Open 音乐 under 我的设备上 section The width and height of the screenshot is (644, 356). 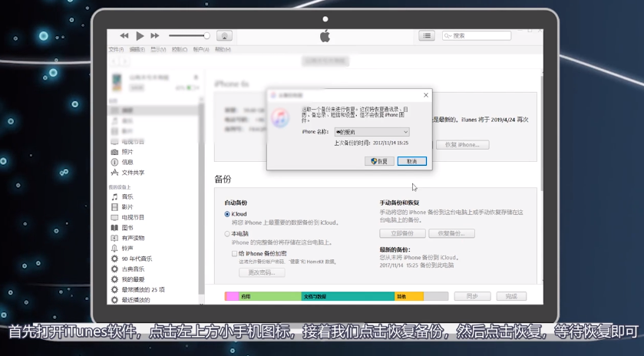(127, 196)
